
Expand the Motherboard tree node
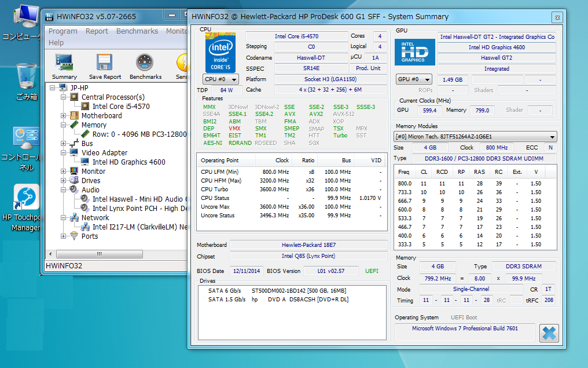(x=64, y=115)
